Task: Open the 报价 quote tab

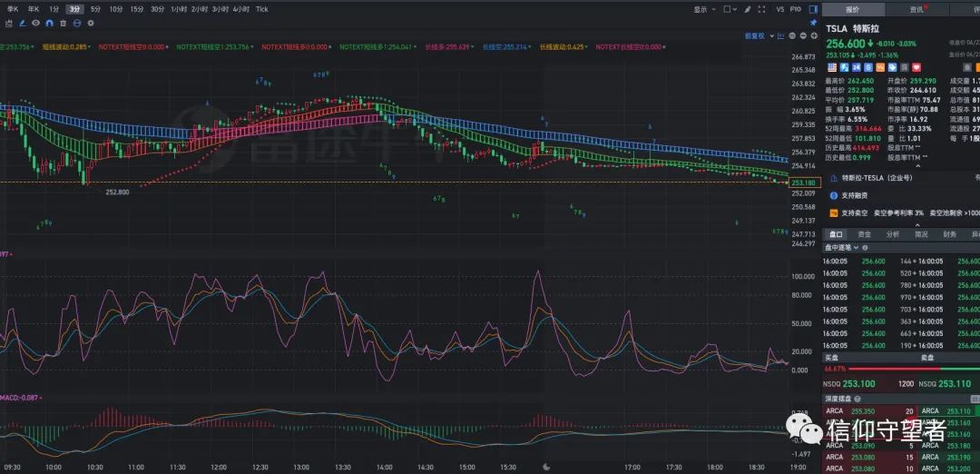Action: [x=853, y=9]
